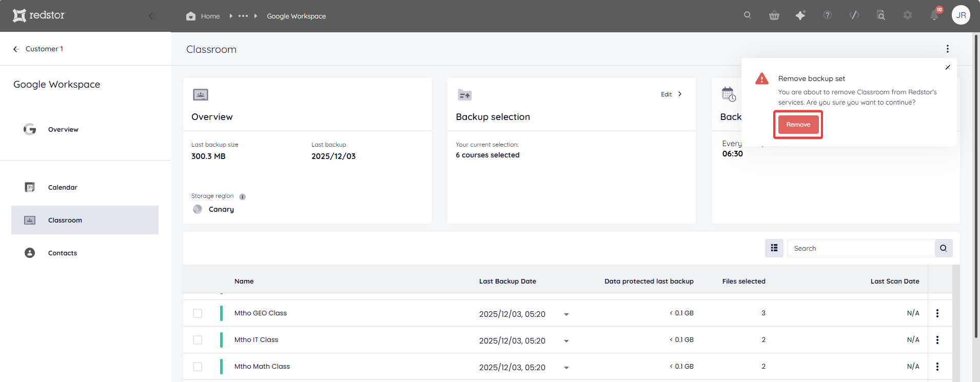Click the Contacts person icon

30,253
